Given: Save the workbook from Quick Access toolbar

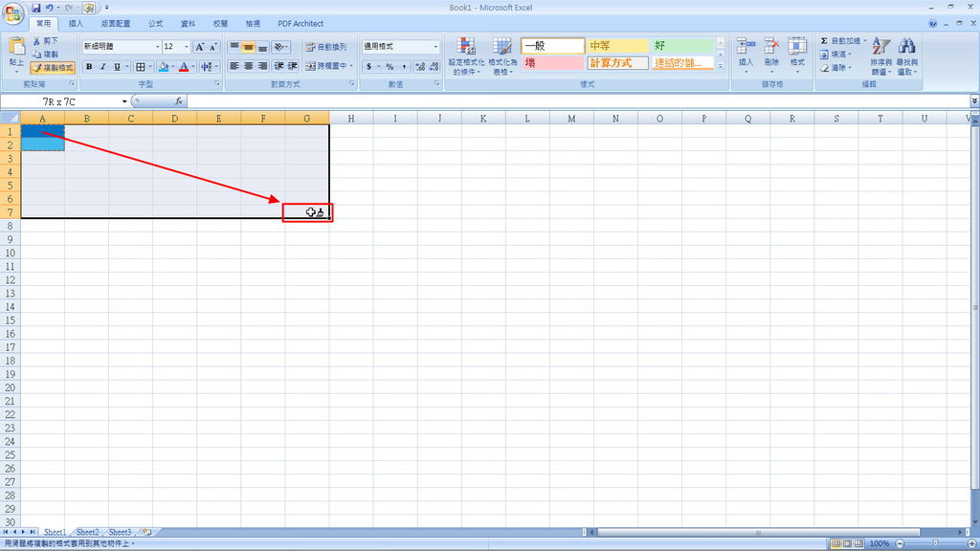Looking at the screenshot, I should tap(35, 8).
